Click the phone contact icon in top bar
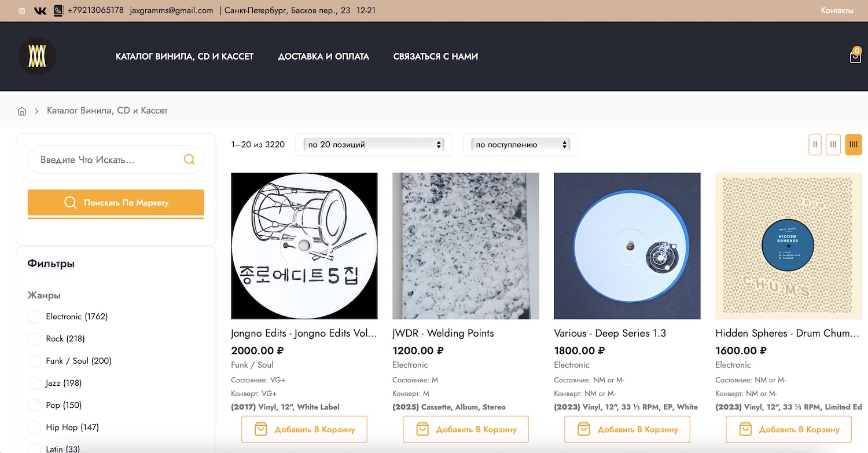This screenshot has width=868, height=453. (58, 11)
